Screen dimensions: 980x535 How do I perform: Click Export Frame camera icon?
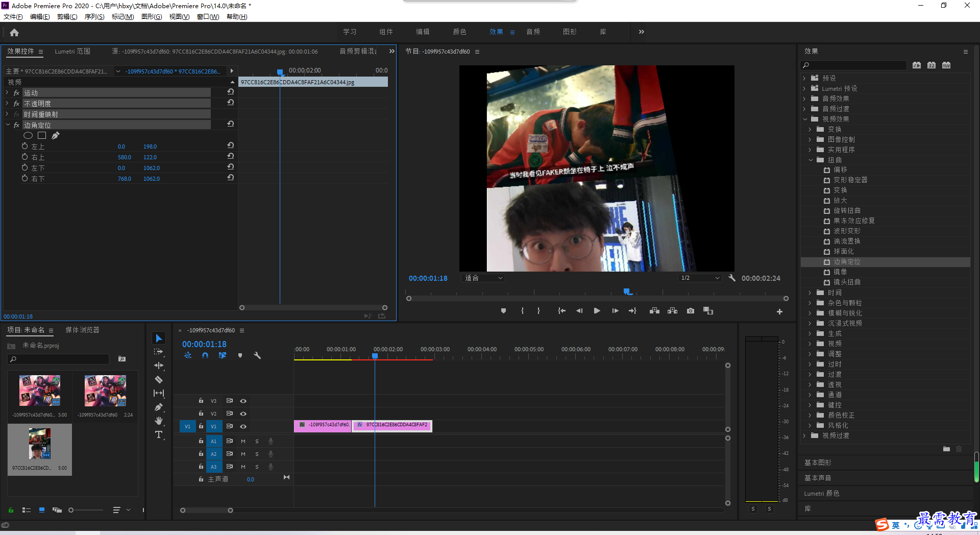tap(691, 311)
